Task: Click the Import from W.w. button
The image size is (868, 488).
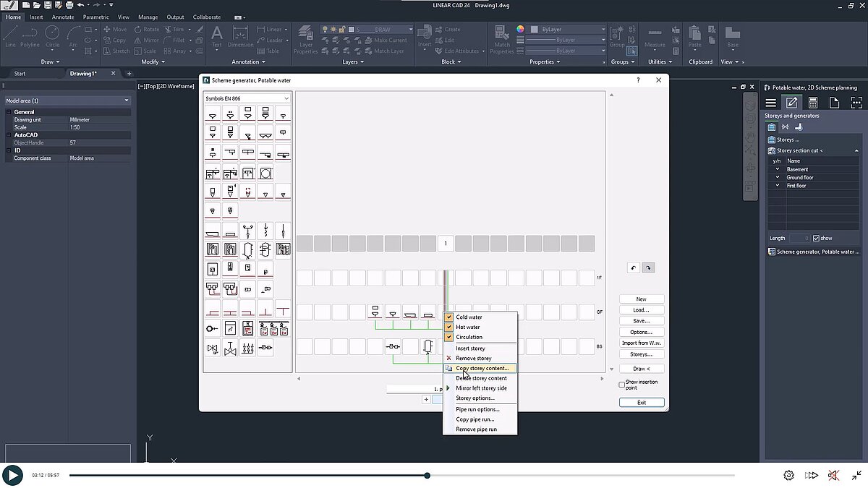Action: [x=641, y=343]
